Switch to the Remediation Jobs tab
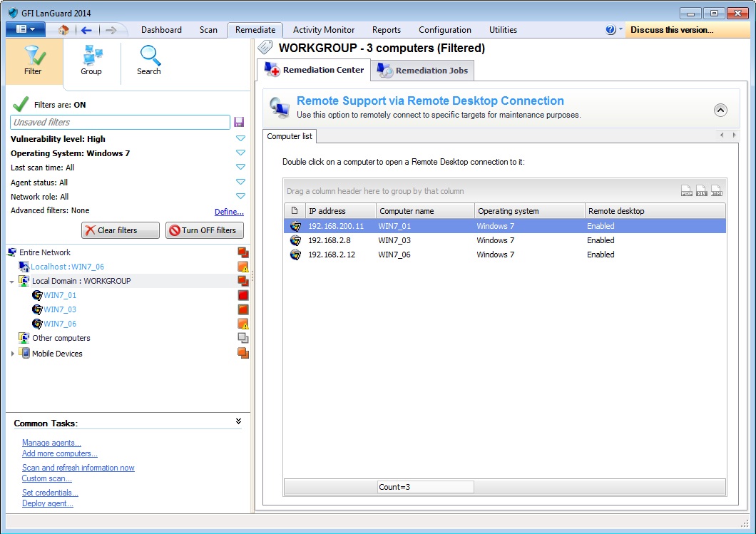Viewport: 756px width, 534px height. click(422, 71)
